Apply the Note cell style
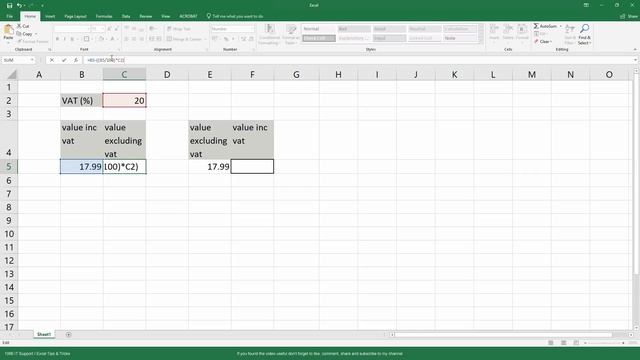 tap(460, 38)
